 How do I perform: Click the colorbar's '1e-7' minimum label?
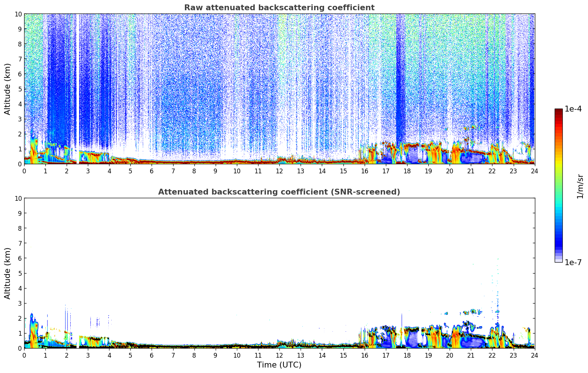tap(573, 263)
